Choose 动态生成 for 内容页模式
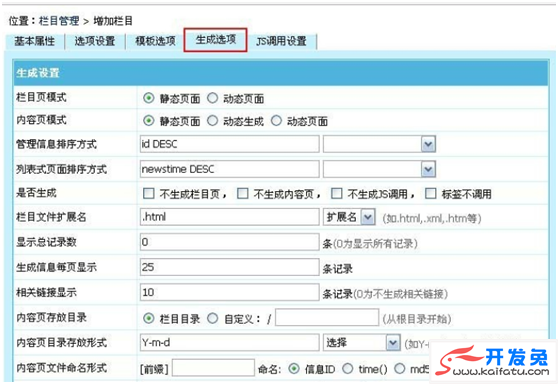Image resolution: width=558 pixels, height=384 pixels. (x=212, y=121)
